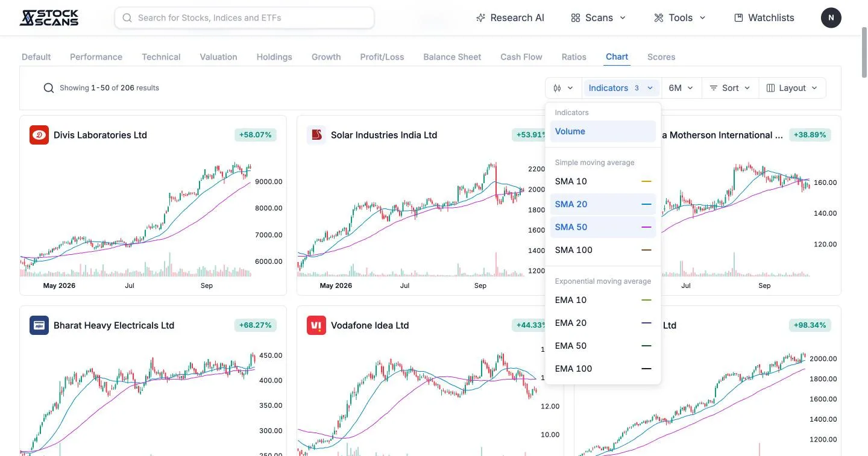The image size is (868, 456).
Task: Click the Layout columns icon
Action: tap(770, 88)
